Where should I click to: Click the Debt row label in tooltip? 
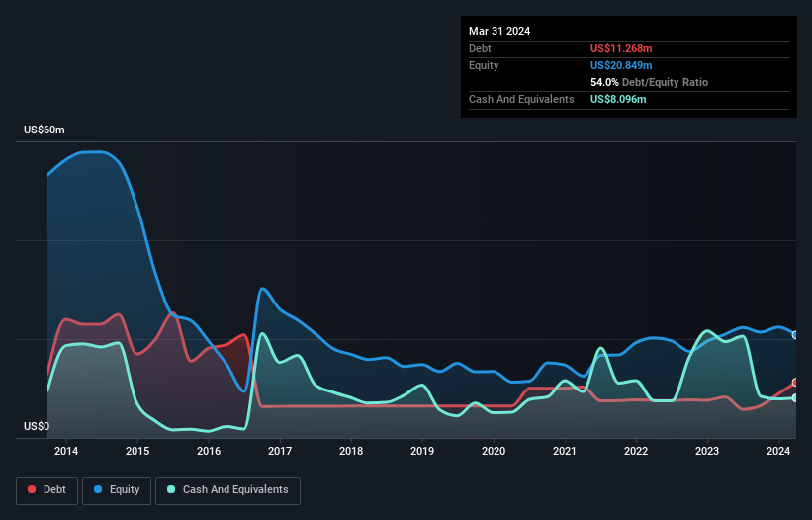coord(480,48)
